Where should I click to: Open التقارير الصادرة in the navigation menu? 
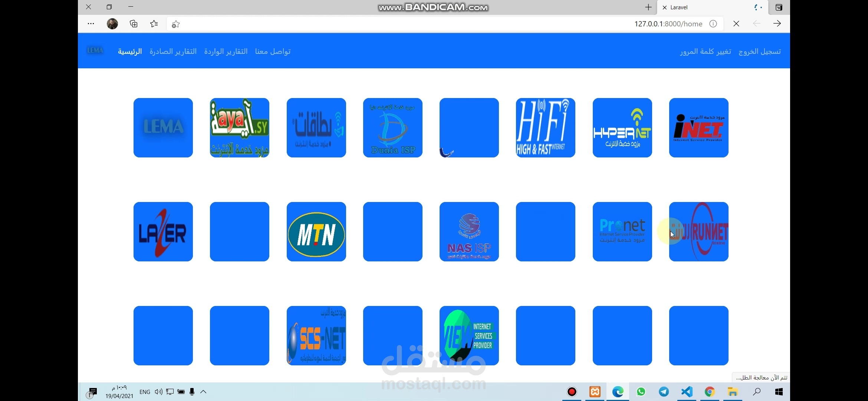click(x=173, y=52)
